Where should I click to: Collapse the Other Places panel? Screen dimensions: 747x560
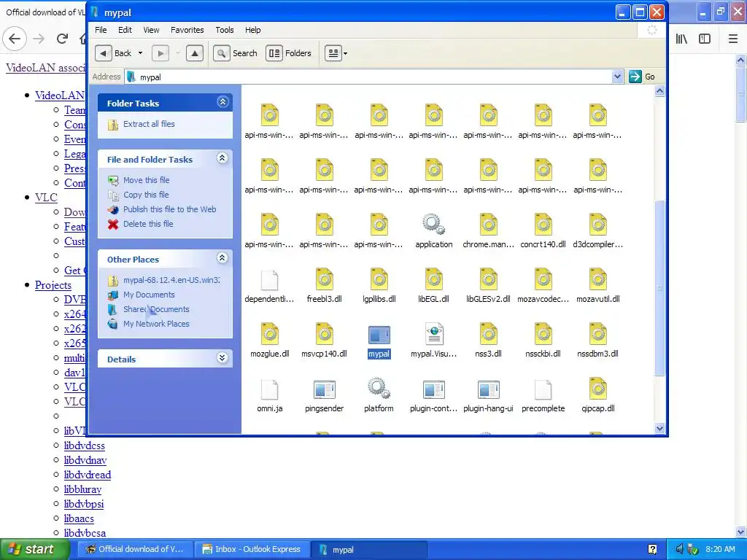222,258
